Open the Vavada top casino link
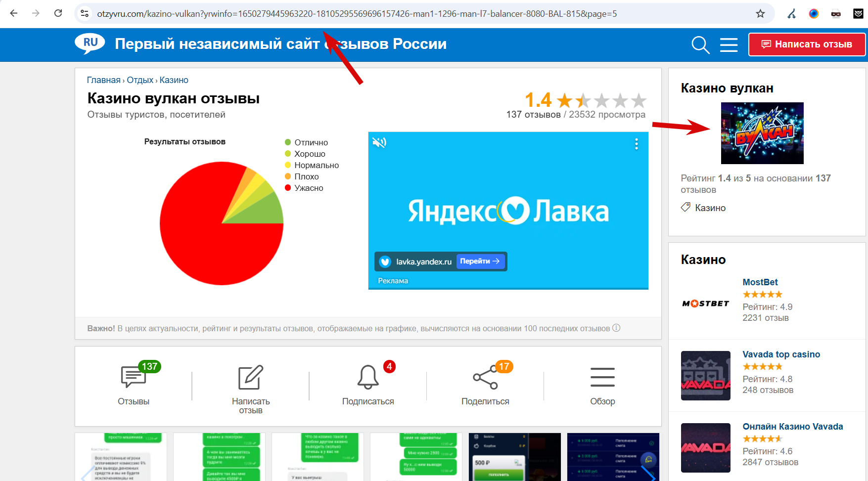 pyautogui.click(x=781, y=354)
